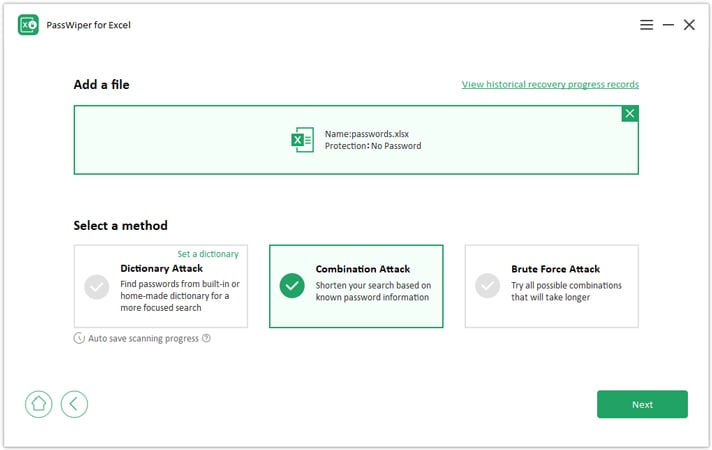Select the Dictionary Attack radio checkmark
Image resolution: width=712 pixels, height=450 pixels.
(x=97, y=287)
